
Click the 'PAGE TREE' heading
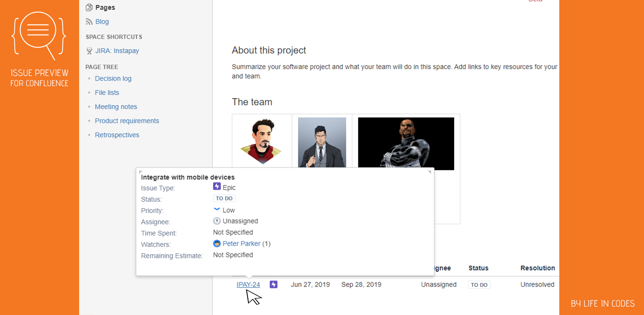click(x=102, y=67)
